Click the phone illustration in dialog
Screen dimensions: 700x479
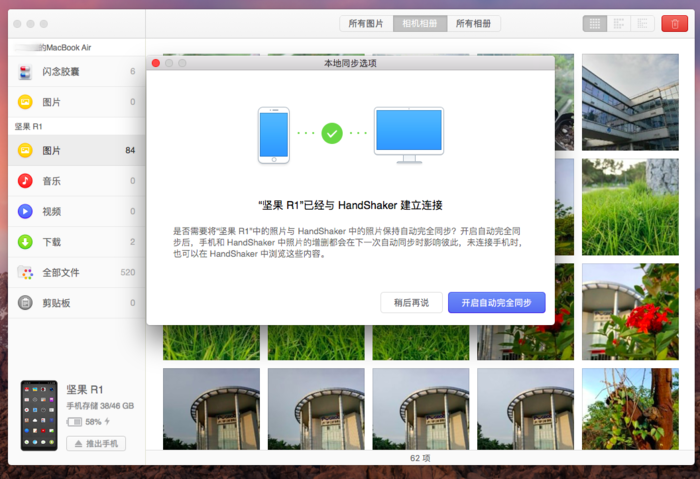pos(274,135)
